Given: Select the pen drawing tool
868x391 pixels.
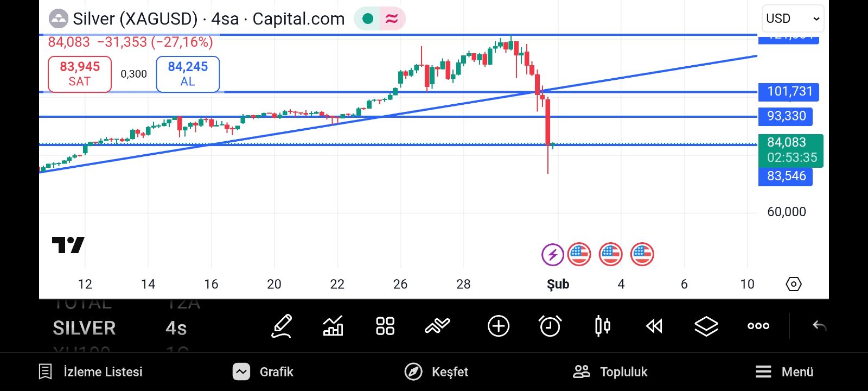Looking at the screenshot, I should (282, 326).
